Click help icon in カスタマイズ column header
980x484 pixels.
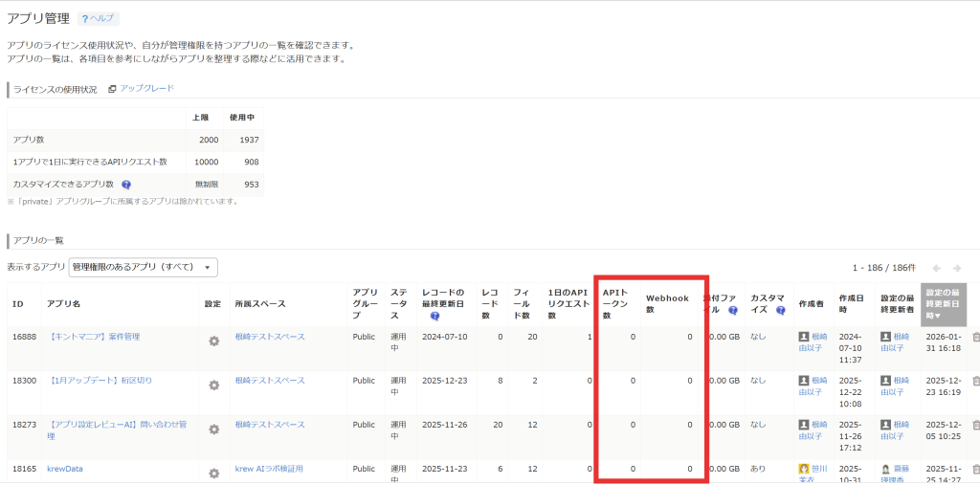click(x=780, y=310)
